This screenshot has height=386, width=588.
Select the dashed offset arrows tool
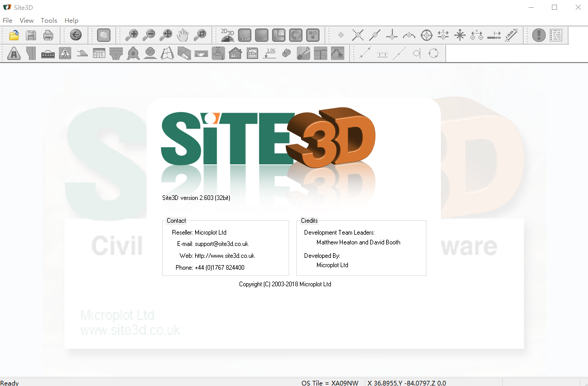382,54
